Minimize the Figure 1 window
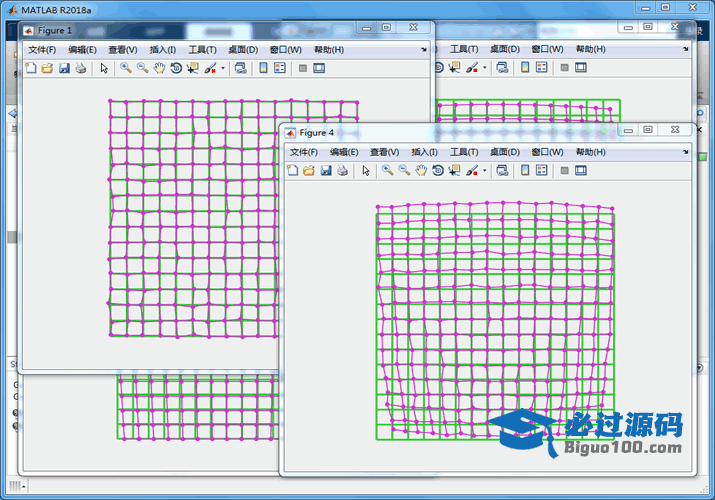 tap(366, 28)
